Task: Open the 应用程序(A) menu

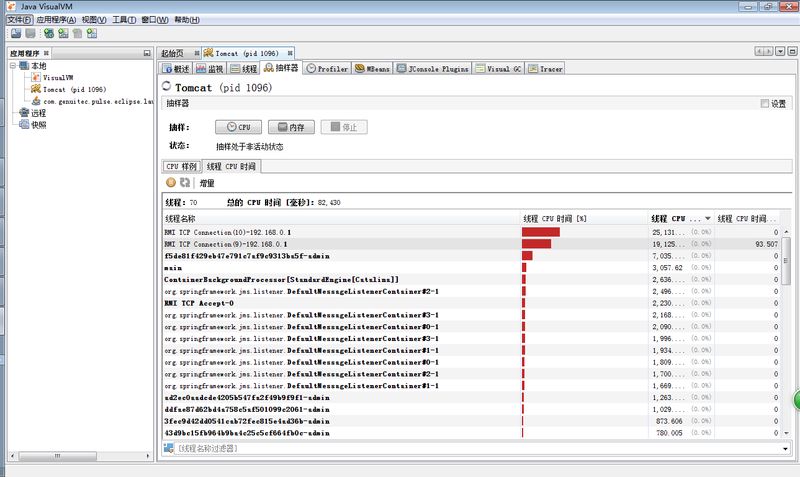Action: [x=56, y=19]
